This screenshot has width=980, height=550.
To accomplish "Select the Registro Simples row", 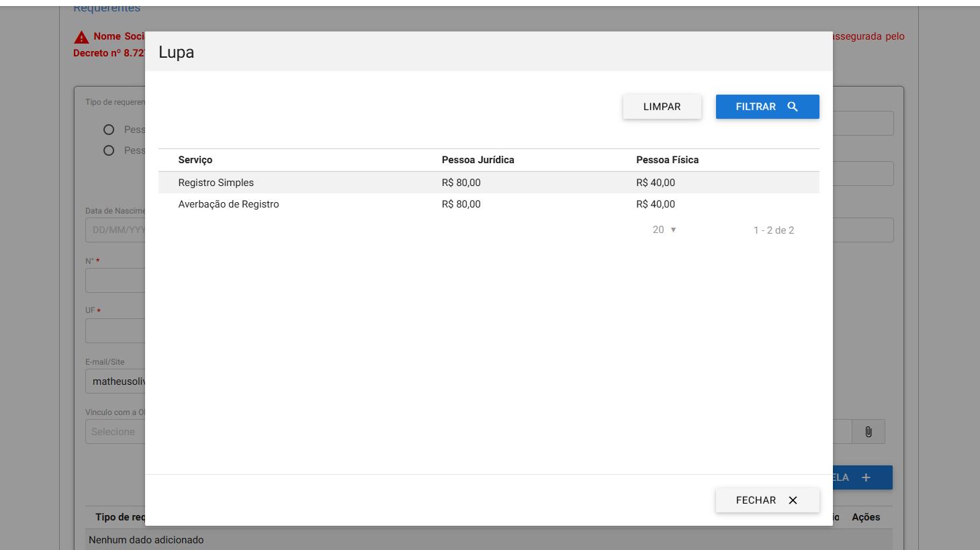I will [489, 183].
